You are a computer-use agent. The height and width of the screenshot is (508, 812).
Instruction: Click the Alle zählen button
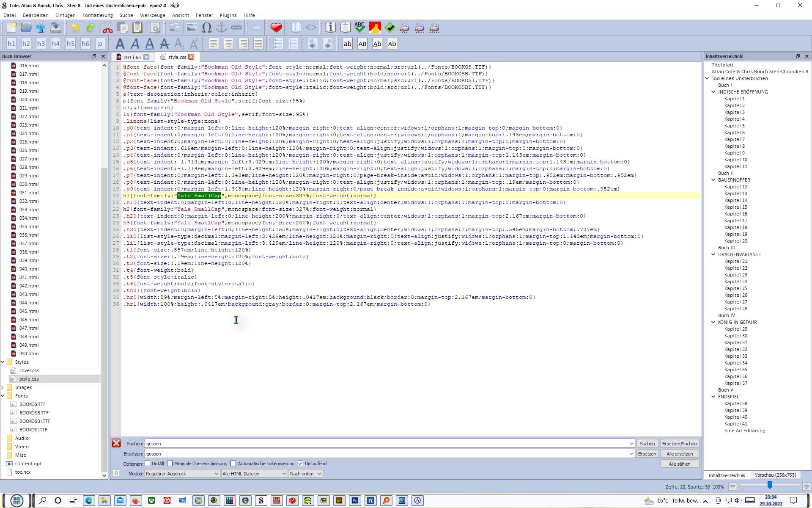[680, 464]
